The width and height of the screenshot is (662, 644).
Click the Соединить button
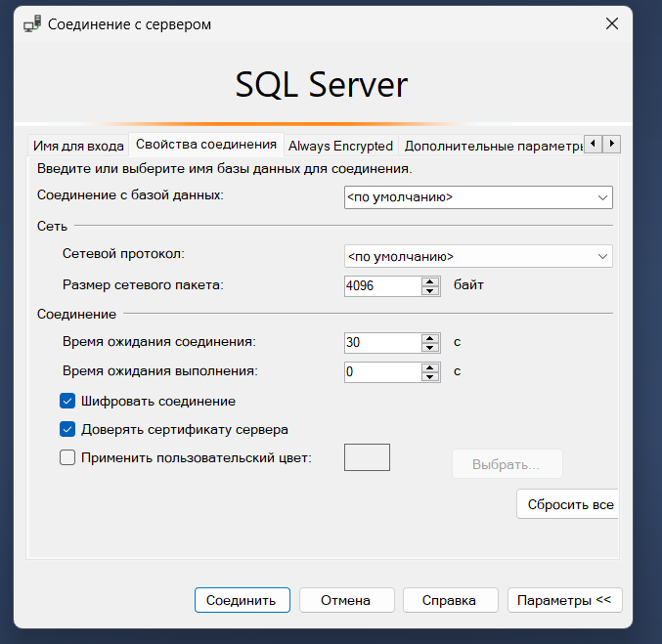click(x=242, y=600)
